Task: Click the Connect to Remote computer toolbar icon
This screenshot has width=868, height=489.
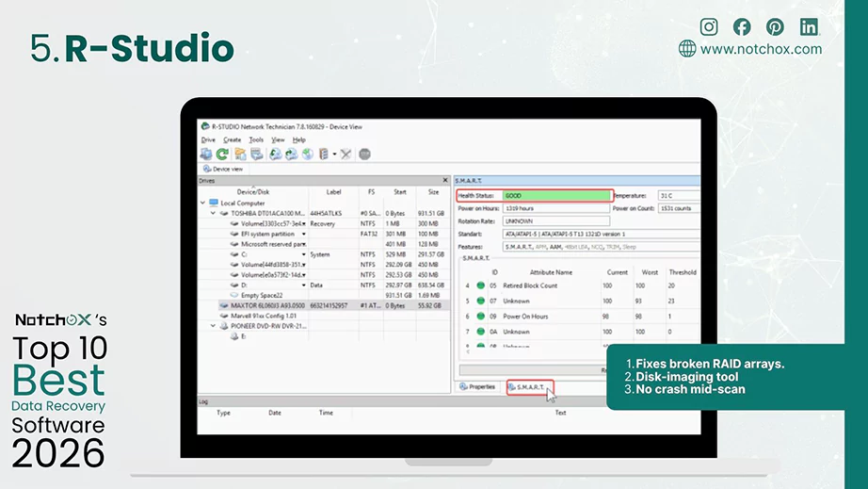Action: pos(206,154)
